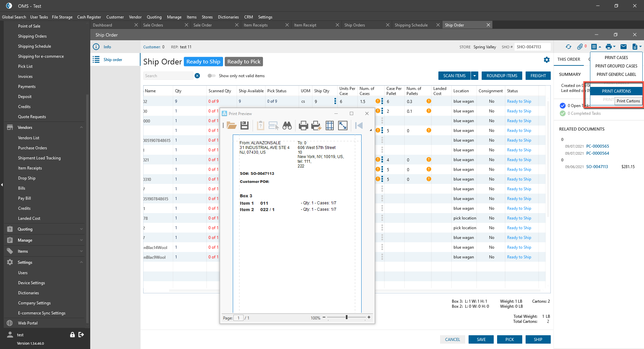Switch to the Shipping Schedule tab
644x349 pixels.
click(411, 25)
